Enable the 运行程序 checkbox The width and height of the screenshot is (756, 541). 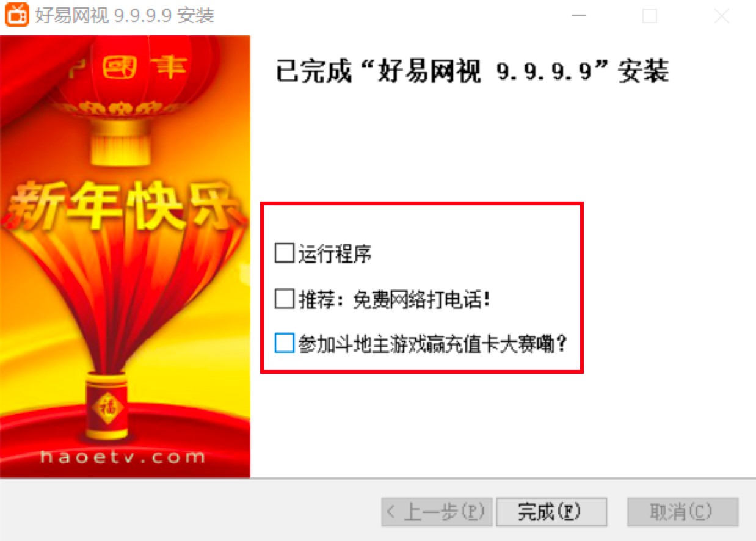[x=284, y=253]
